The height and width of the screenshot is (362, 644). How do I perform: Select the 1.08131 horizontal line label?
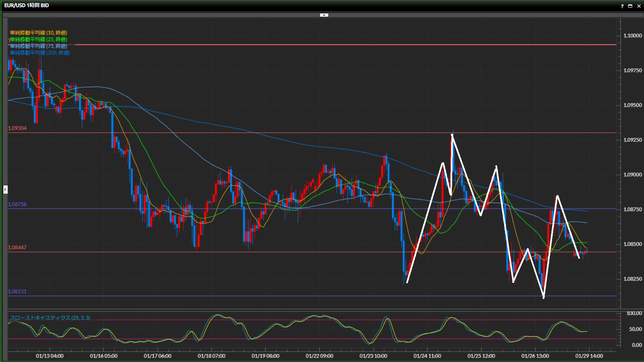coord(17,292)
